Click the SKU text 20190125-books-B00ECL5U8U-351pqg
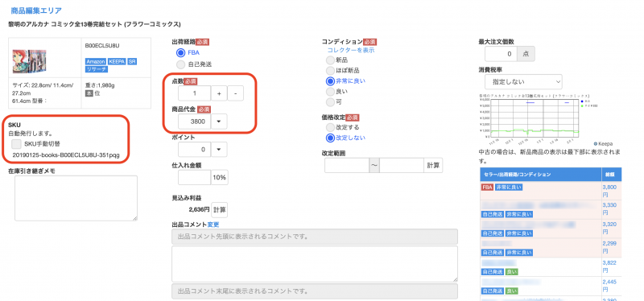Image resolution: width=644 pixels, height=301 pixels. (x=66, y=155)
